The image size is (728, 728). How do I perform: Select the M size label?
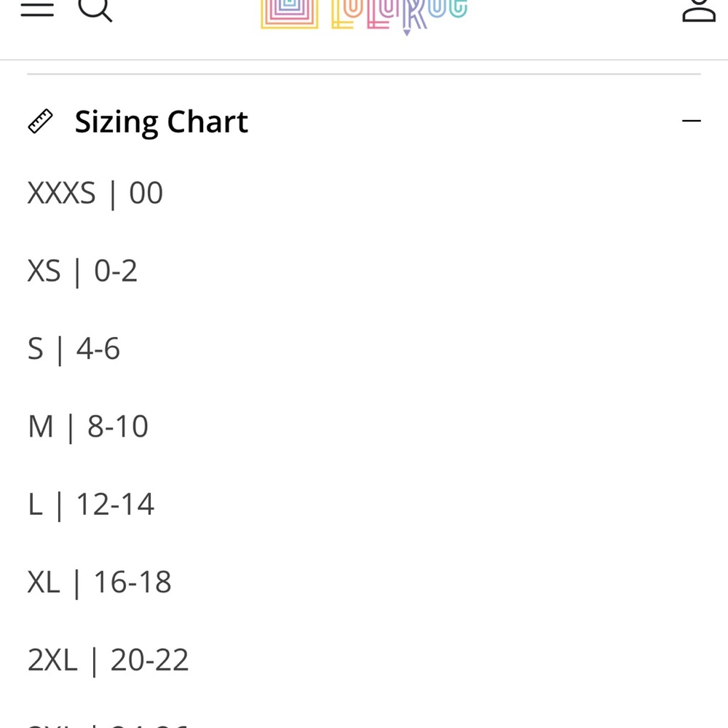41,427
